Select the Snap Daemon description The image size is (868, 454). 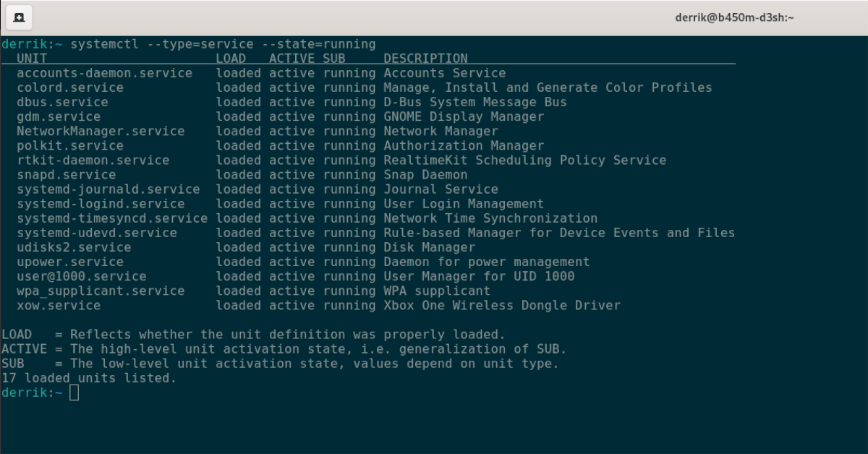point(425,174)
